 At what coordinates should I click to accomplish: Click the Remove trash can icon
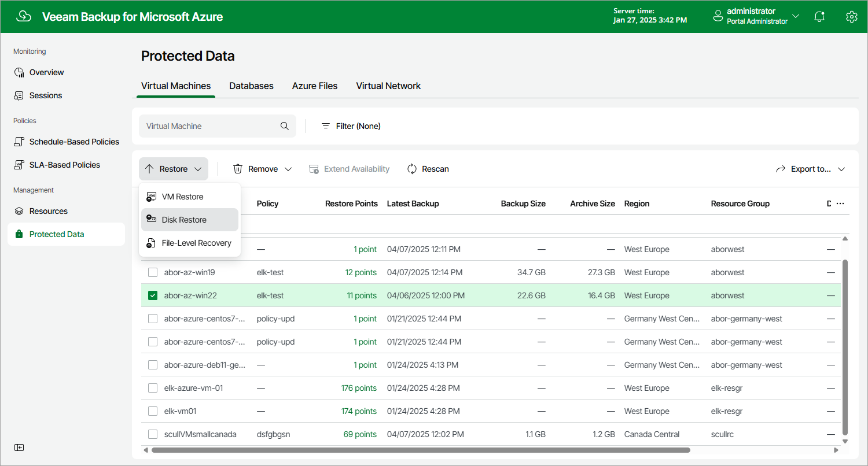coord(238,169)
